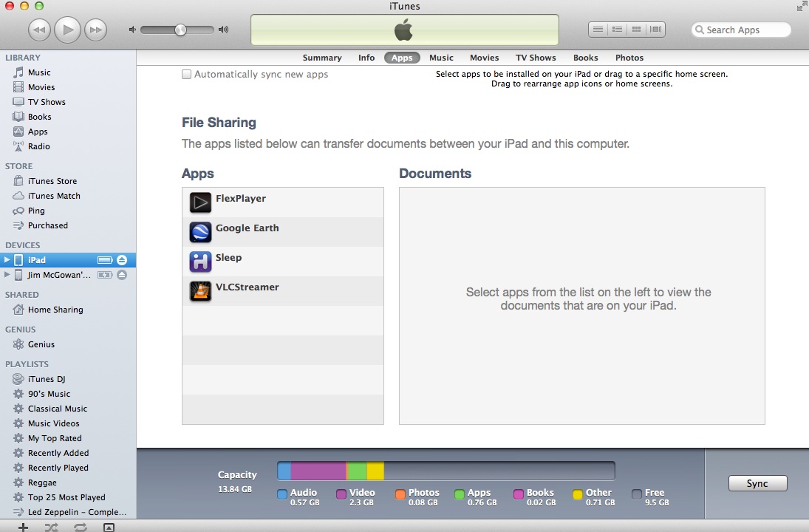Image resolution: width=809 pixels, height=532 pixels.
Task: Select Google Earth in File Sharing apps
Action: pos(283,232)
